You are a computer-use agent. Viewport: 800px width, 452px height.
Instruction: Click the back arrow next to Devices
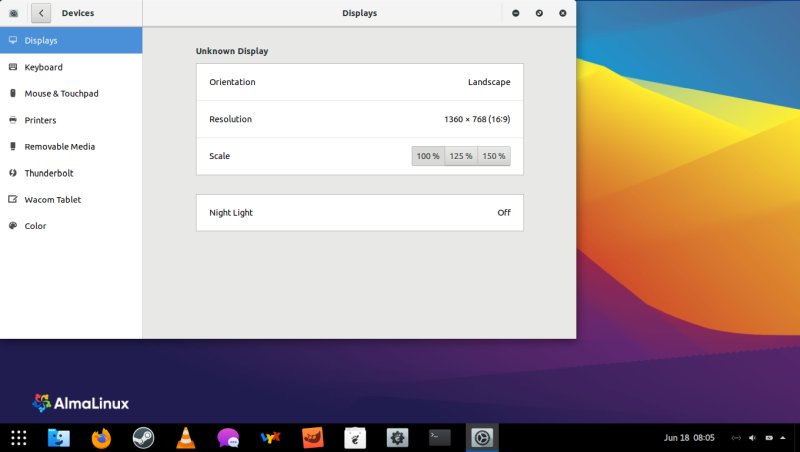click(x=41, y=13)
